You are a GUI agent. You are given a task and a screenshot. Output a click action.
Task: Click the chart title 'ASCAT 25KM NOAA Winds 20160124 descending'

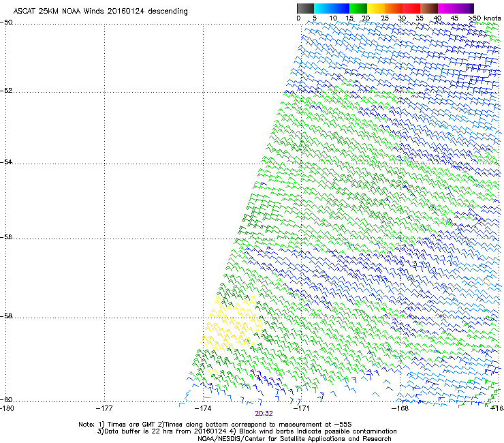tap(100, 12)
